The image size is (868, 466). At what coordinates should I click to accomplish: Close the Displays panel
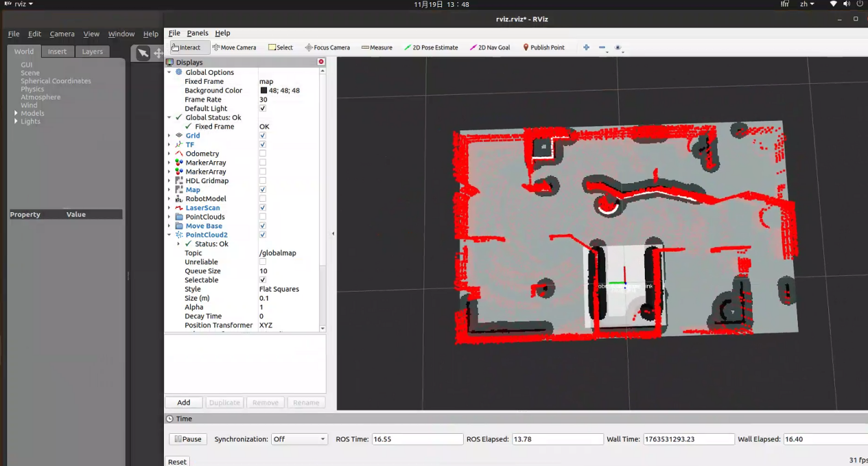pyautogui.click(x=320, y=62)
